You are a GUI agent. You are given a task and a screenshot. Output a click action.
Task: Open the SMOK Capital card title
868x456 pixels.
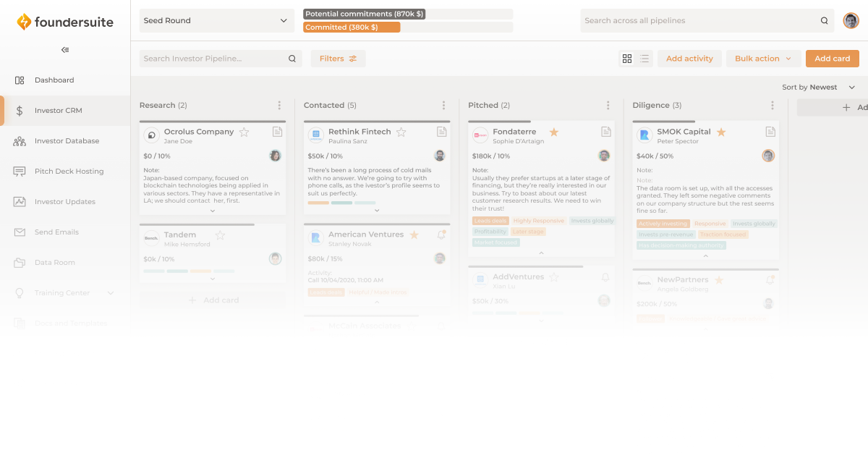684,132
